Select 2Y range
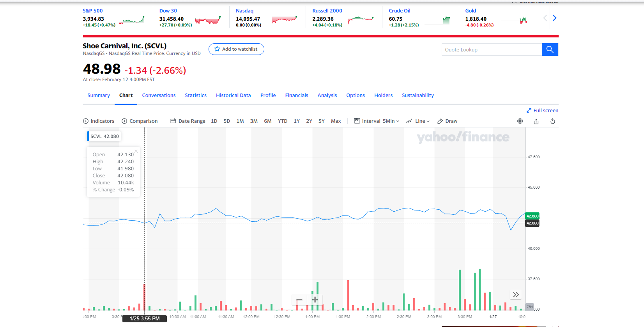The width and height of the screenshot is (644, 327). 309,121
